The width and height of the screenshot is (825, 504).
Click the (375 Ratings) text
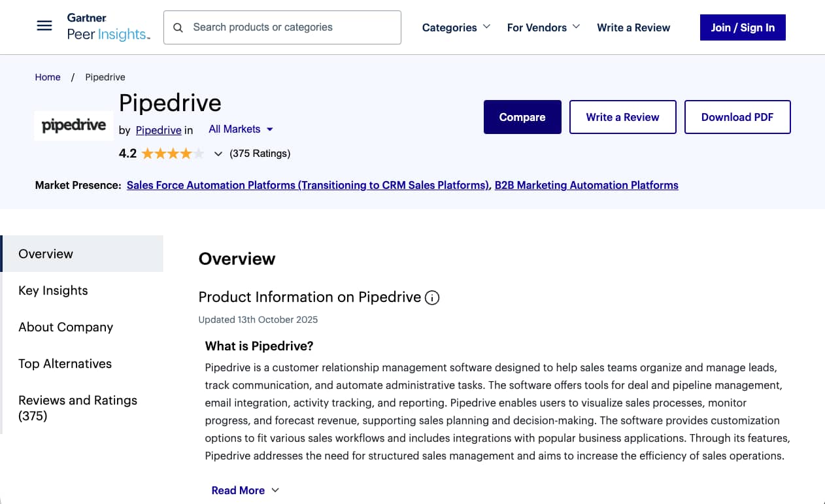260,154
